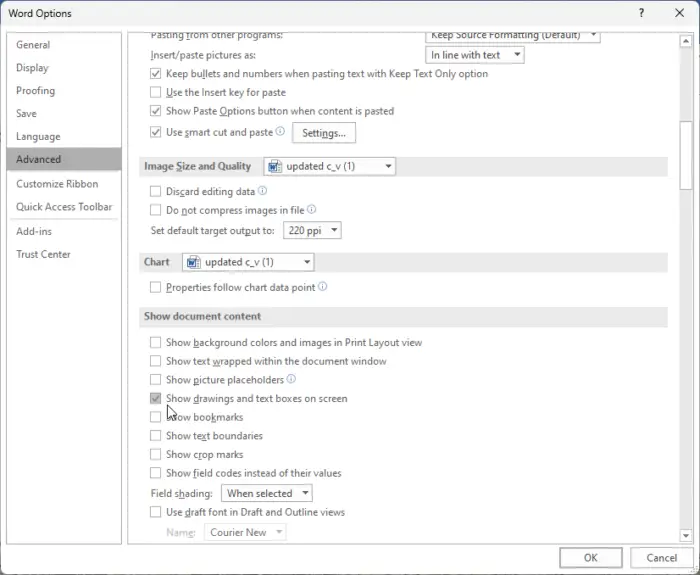Check Show background colors and images option

click(155, 342)
